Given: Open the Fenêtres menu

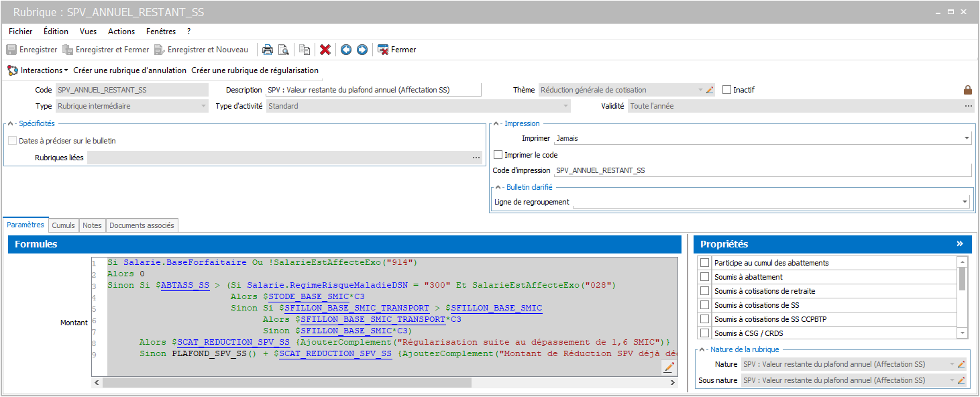Looking at the screenshot, I should 161,32.
